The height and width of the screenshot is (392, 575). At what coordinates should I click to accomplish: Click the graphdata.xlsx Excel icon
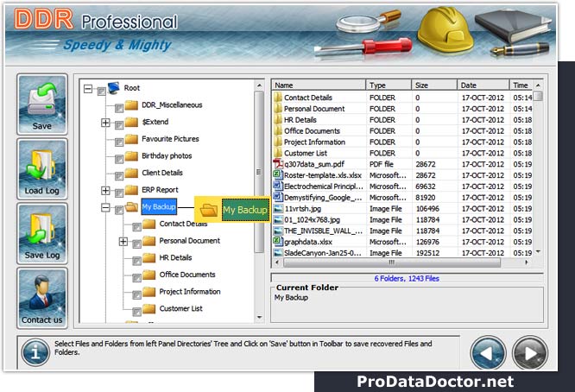(x=278, y=241)
